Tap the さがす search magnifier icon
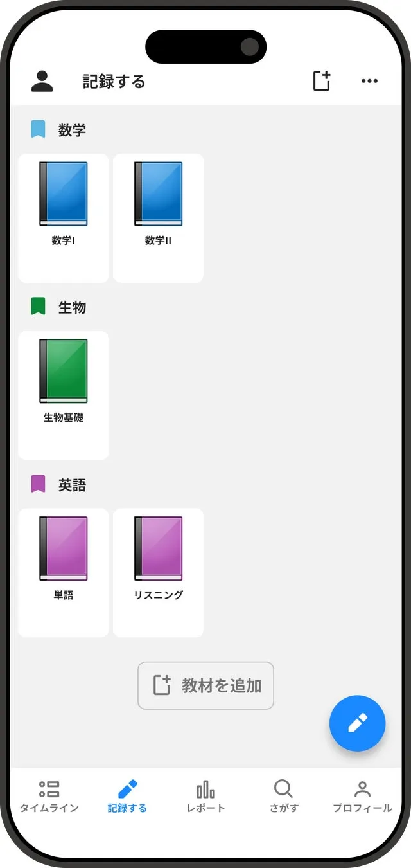This screenshot has height=868, width=411. tap(283, 788)
